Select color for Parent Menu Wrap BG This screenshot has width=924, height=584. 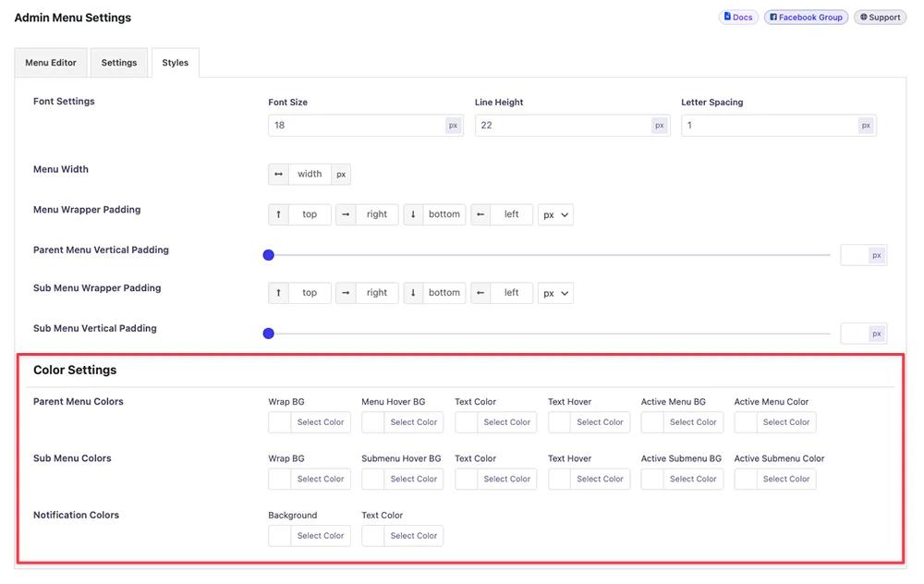[310, 422]
